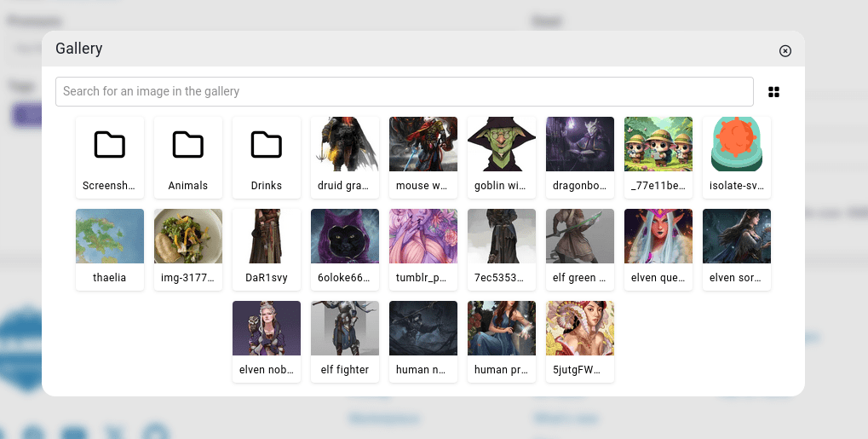Close the Gallery dialog
This screenshot has height=439, width=868.
[785, 51]
